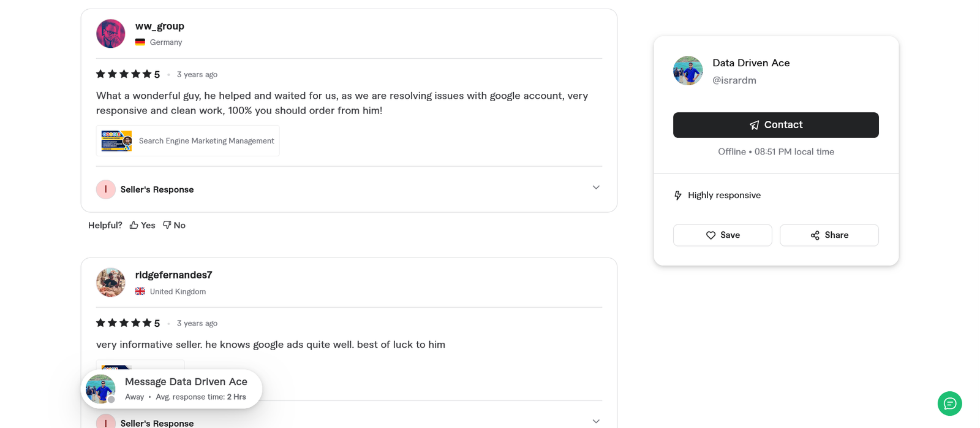Click the gig thumbnail in ww_group's review
This screenshot has width=980, height=428.
tap(116, 140)
